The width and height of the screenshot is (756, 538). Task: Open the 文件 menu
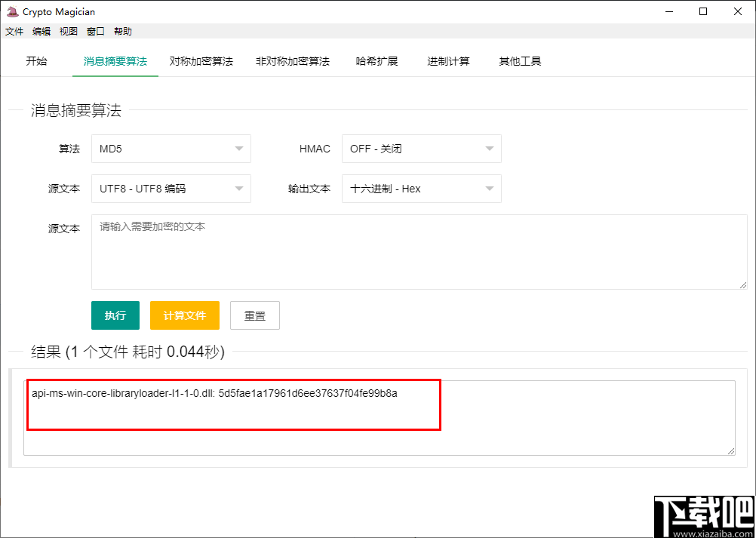[14, 31]
